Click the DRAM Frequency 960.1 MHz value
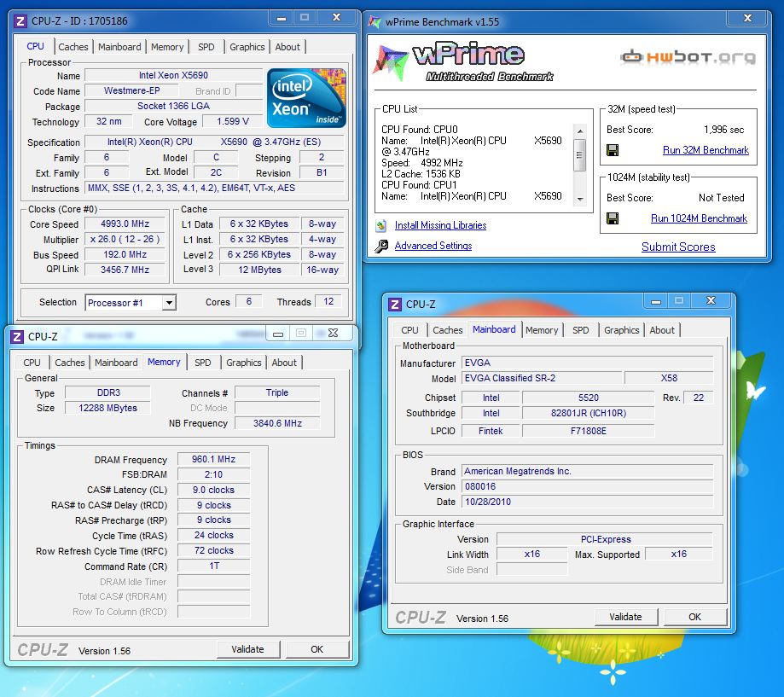The width and height of the screenshot is (784, 697). click(x=213, y=459)
